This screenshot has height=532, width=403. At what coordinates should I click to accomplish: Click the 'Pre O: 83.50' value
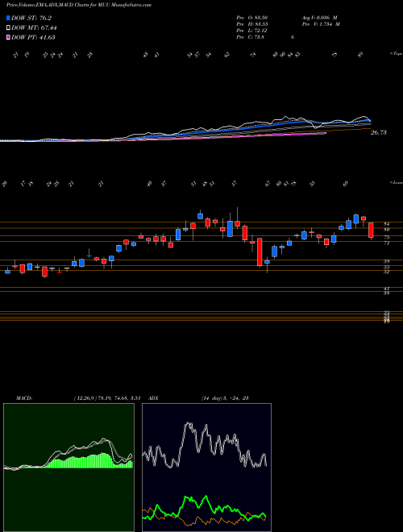254,18
